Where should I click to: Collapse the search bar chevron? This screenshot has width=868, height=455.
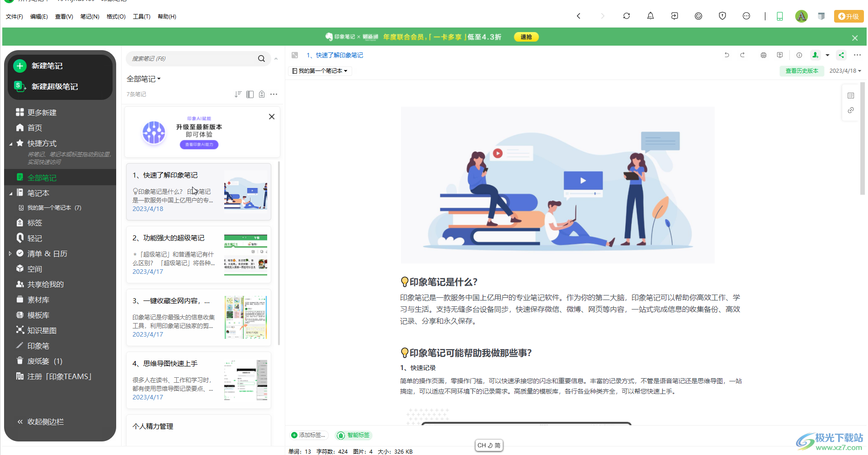tap(276, 59)
